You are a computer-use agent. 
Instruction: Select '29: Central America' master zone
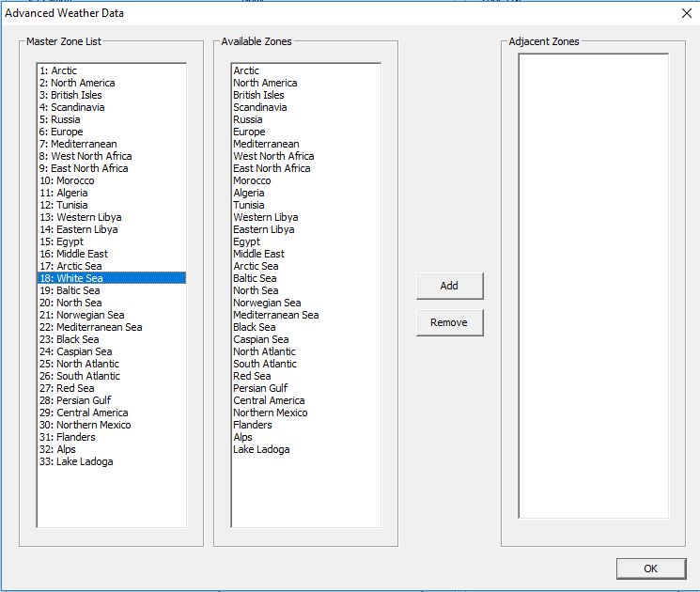pos(112,413)
